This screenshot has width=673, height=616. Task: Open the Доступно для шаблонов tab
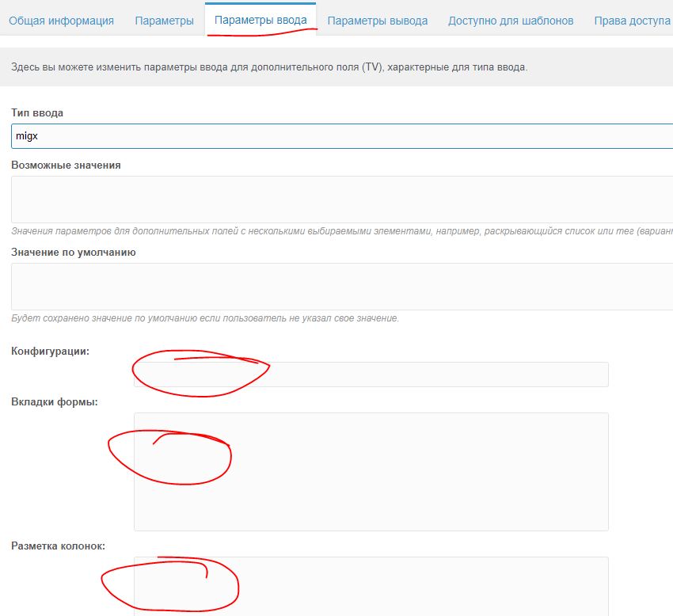(x=511, y=21)
